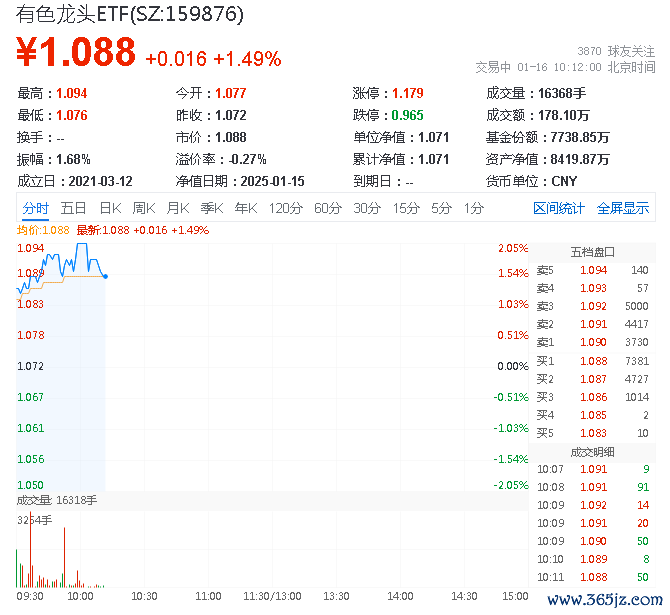Switch to the 月K monthly candlestick tab
670x615 pixels.
[x=178, y=209]
